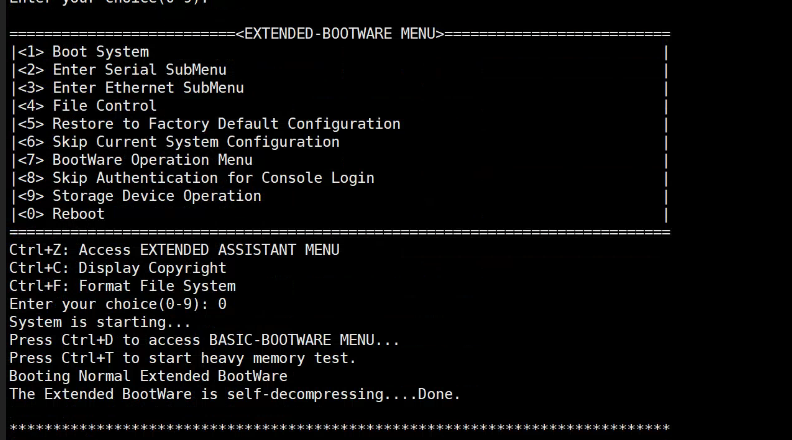Screen dimensions: 792x440
Task: Click the "Ctrl+F: Format File System" line
Action: pos(122,286)
